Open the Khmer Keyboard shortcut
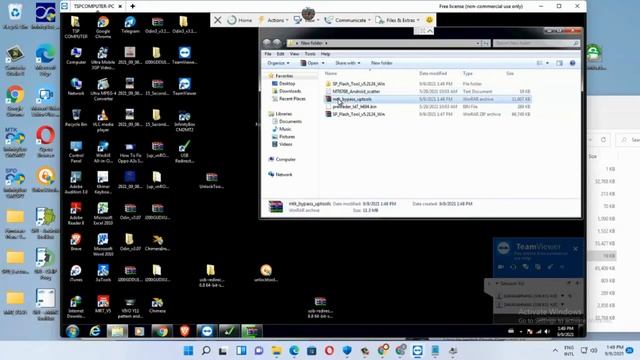The image size is (640, 360). pyautogui.click(x=103, y=182)
